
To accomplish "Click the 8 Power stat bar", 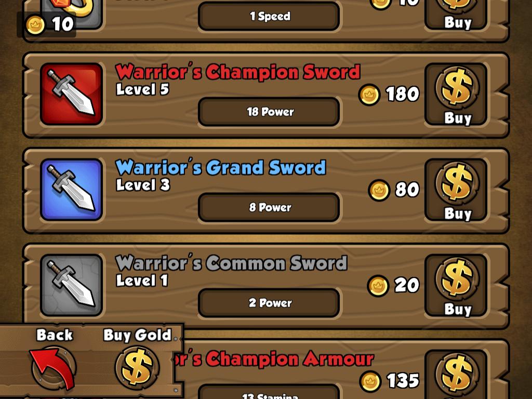I will coord(269,208).
